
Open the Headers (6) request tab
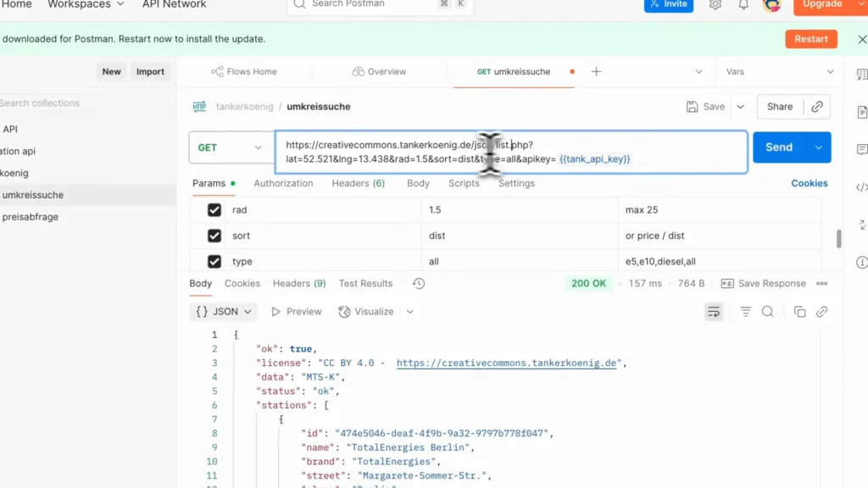(359, 184)
